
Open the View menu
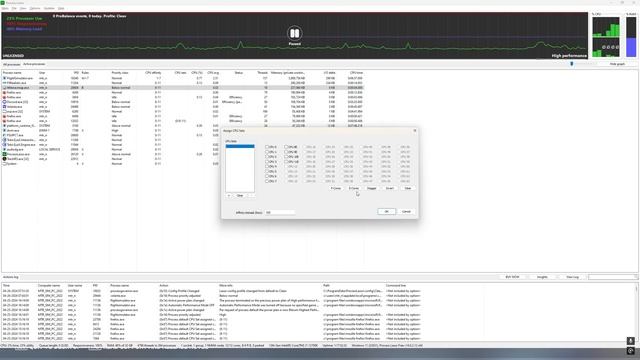[x=23, y=8]
